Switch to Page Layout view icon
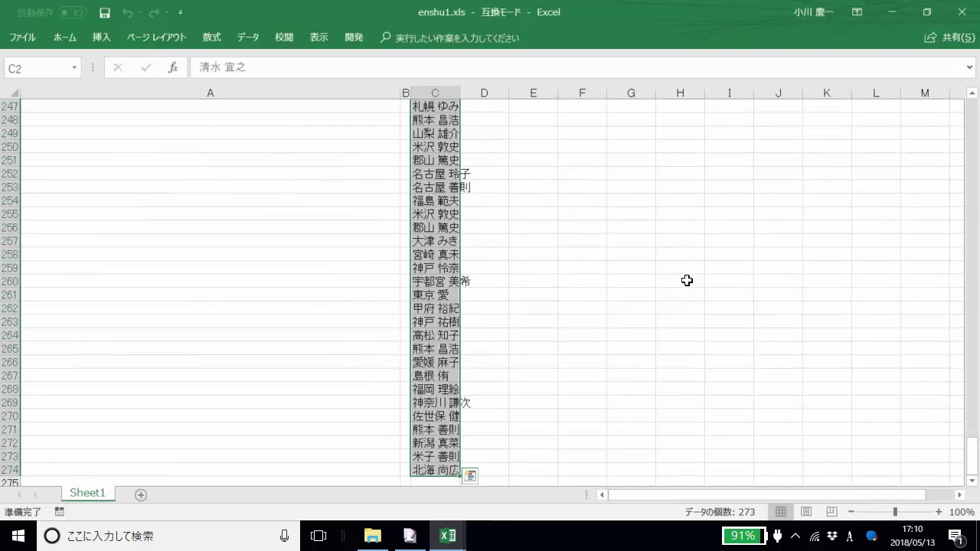This screenshot has height=551, width=980. 806,512
